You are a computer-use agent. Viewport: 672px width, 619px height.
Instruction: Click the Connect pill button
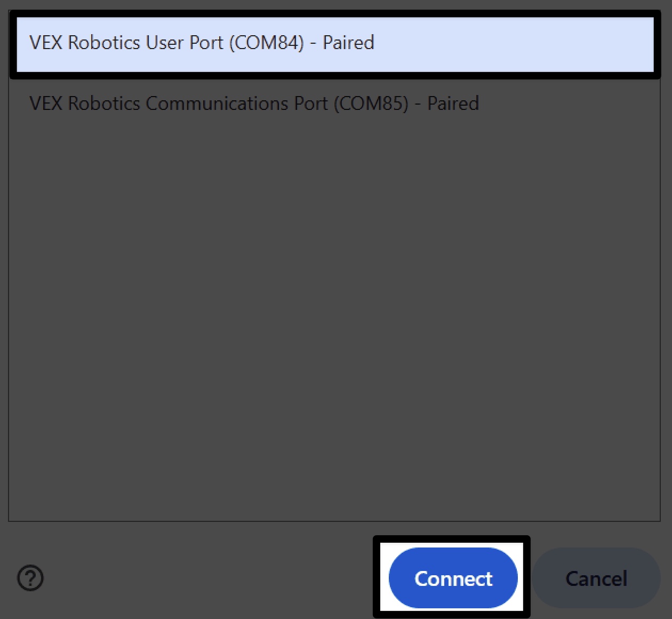click(x=453, y=578)
